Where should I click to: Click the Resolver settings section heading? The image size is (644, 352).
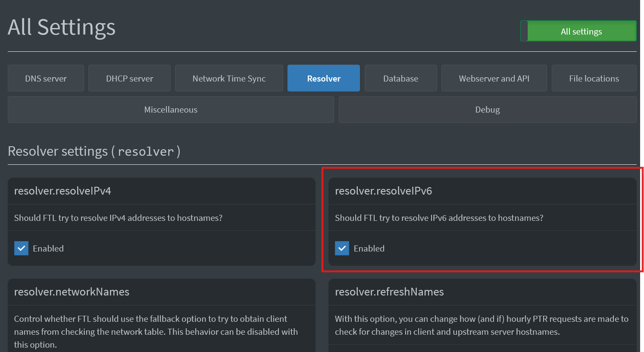[94, 151]
